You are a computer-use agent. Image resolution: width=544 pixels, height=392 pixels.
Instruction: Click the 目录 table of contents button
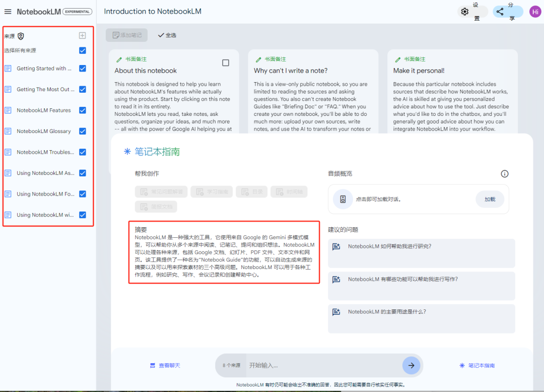pos(251,192)
